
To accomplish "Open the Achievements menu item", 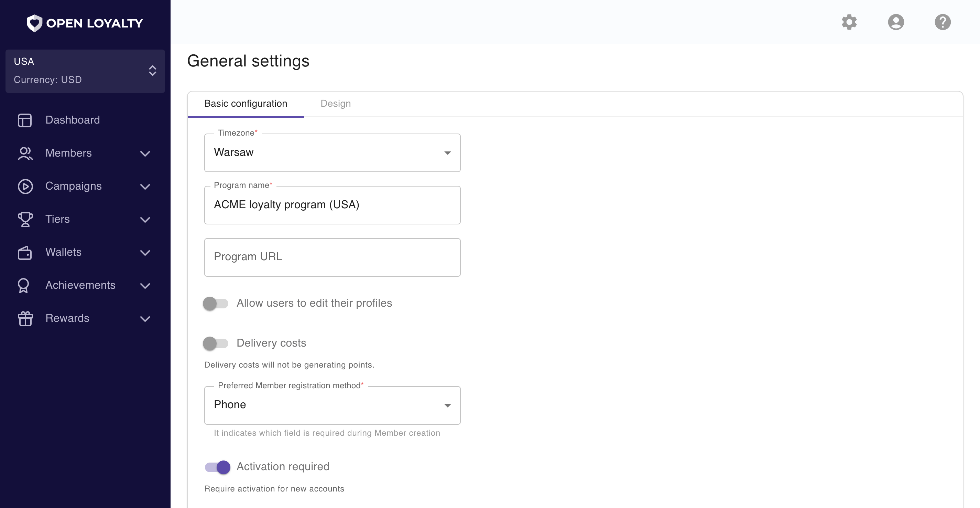I will (80, 285).
